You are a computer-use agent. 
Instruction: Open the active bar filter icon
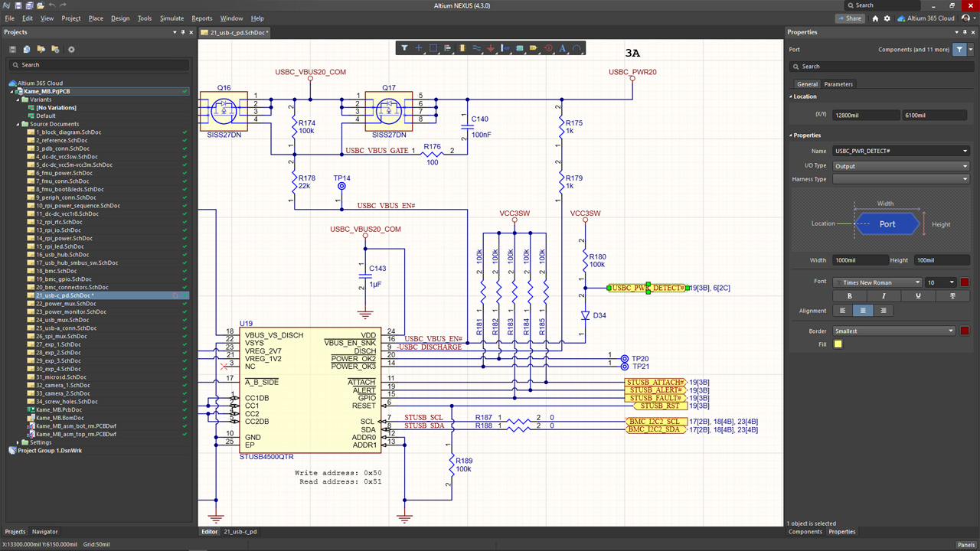(x=404, y=47)
